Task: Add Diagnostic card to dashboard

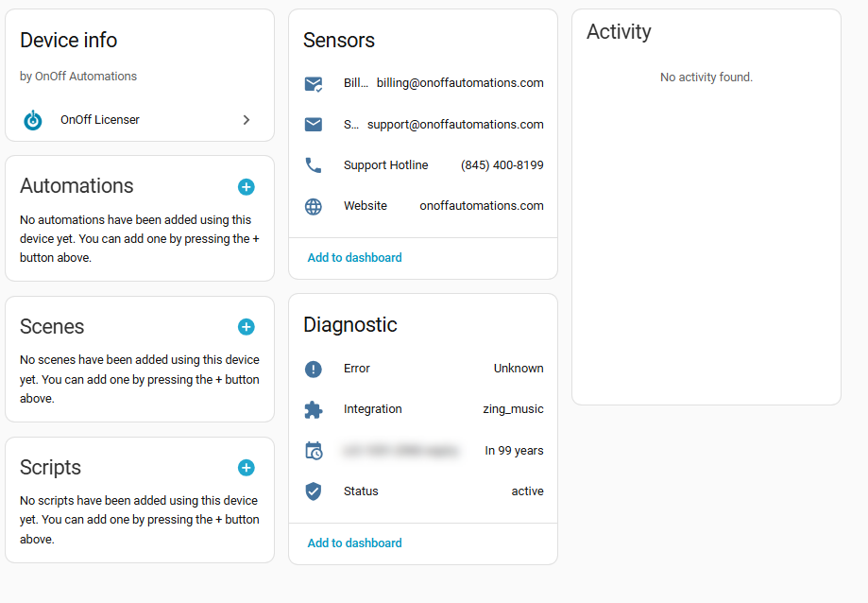Action: (x=354, y=543)
